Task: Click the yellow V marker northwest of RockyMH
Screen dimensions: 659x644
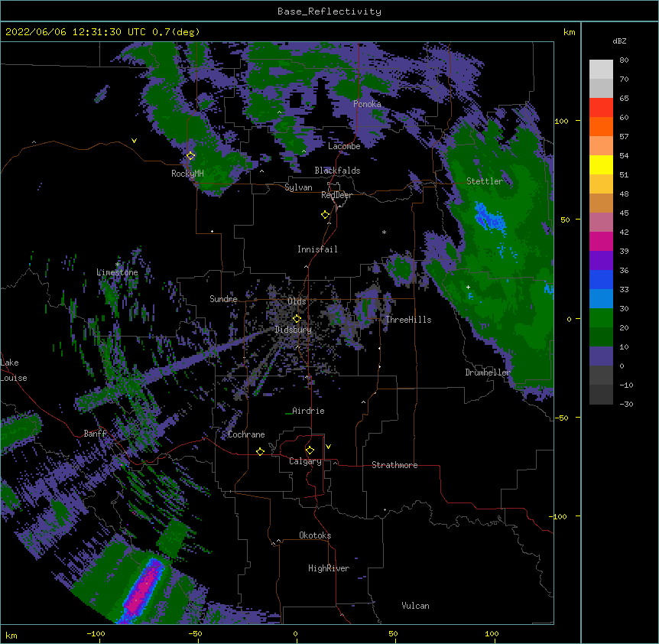Action: click(134, 141)
